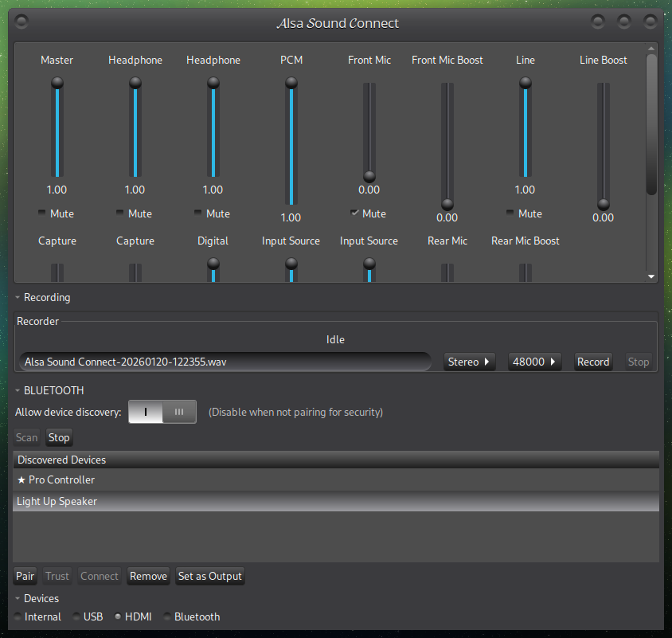The height and width of the screenshot is (638, 672).
Task: Collapse the Recording section
Action: [18, 298]
